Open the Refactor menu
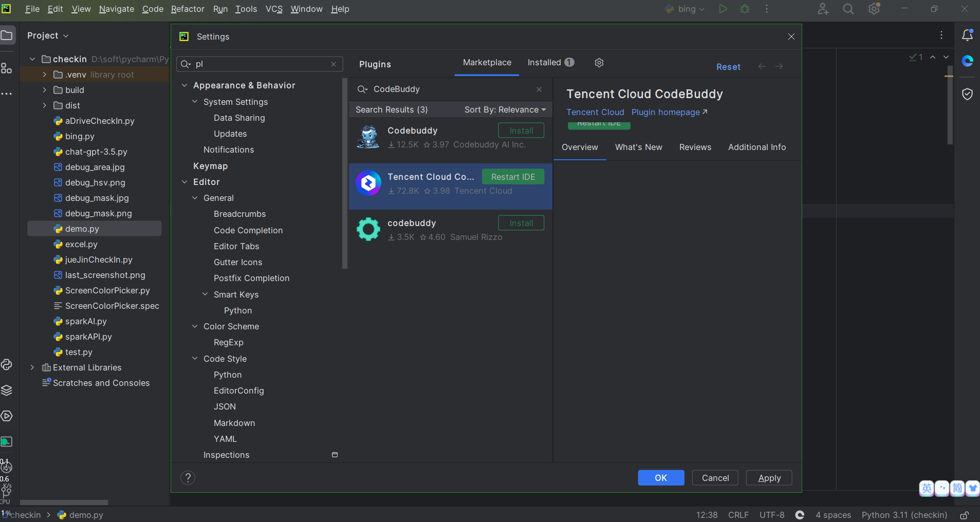980x522 pixels. 188,9
